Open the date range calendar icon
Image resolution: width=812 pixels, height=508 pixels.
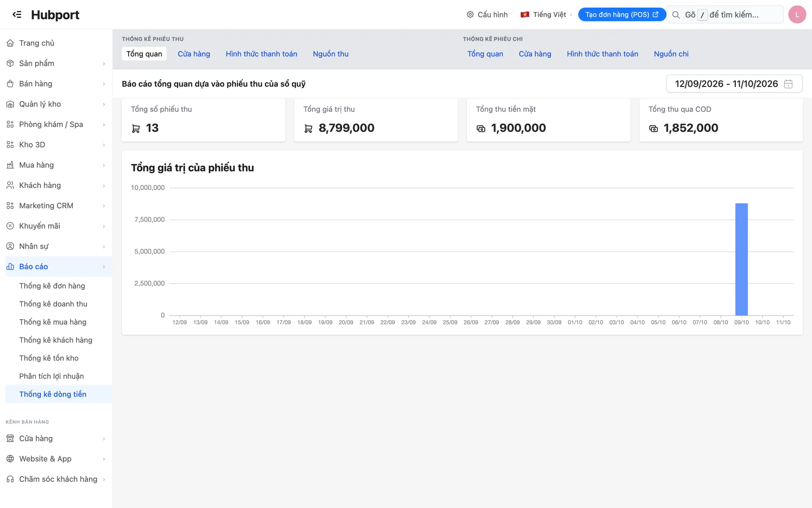(788, 84)
